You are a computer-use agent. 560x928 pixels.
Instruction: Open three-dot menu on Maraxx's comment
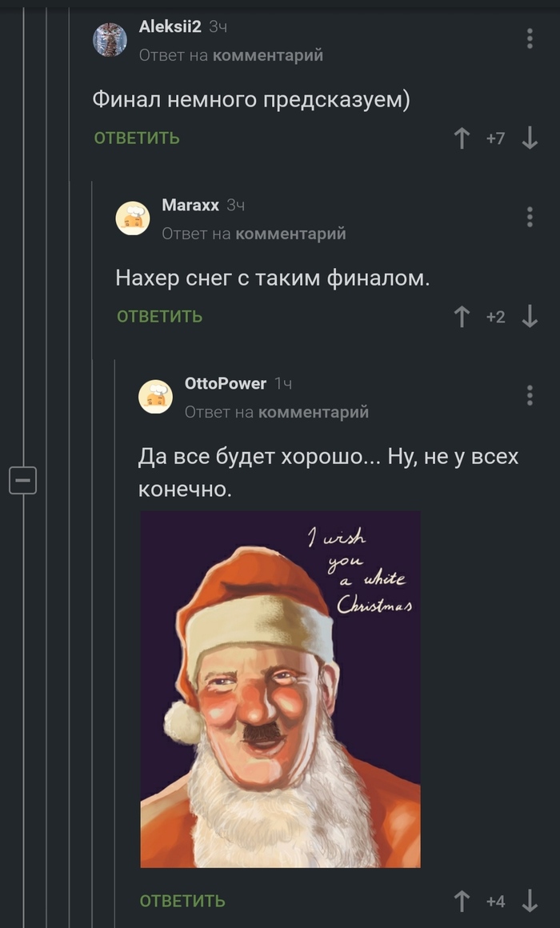530,218
